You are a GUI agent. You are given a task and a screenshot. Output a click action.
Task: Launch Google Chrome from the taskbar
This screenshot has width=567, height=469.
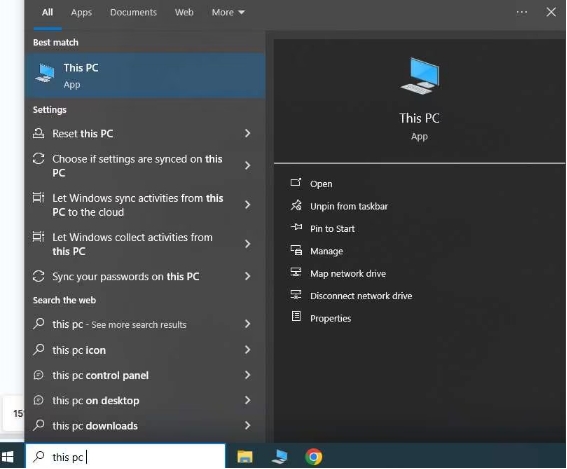(314, 457)
